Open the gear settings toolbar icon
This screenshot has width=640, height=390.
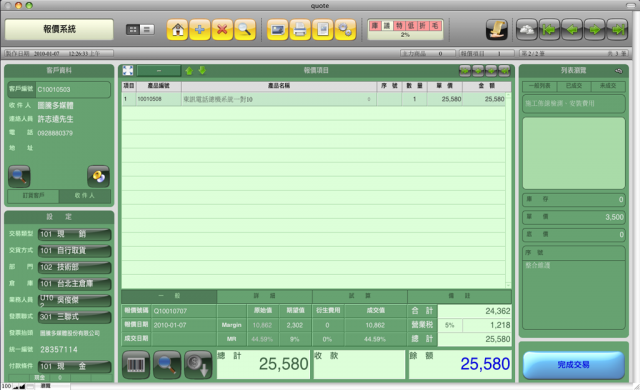point(345,30)
